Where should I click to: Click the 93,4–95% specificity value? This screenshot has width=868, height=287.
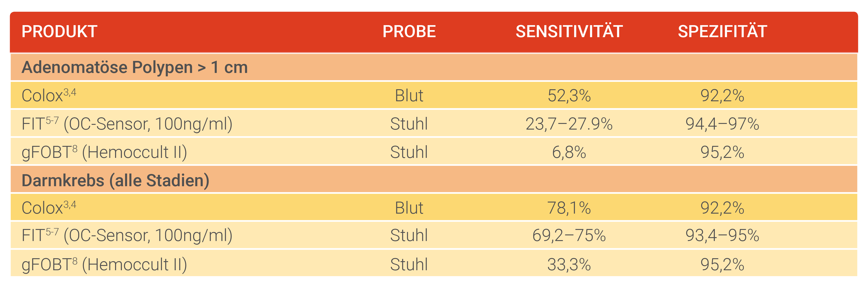(x=722, y=235)
